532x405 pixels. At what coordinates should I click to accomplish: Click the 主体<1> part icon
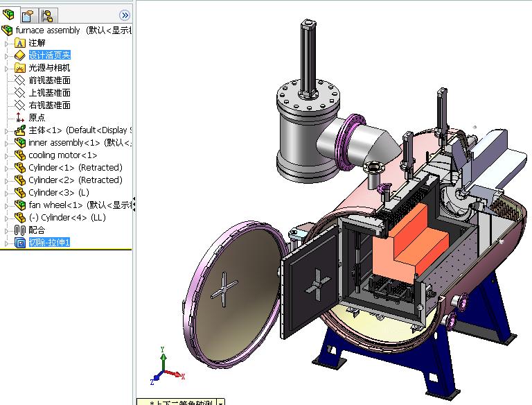click(20, 130)
